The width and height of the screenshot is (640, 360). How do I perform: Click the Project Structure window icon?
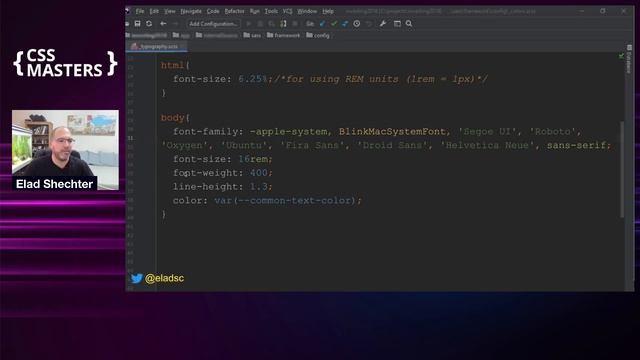tap(397, 24)
